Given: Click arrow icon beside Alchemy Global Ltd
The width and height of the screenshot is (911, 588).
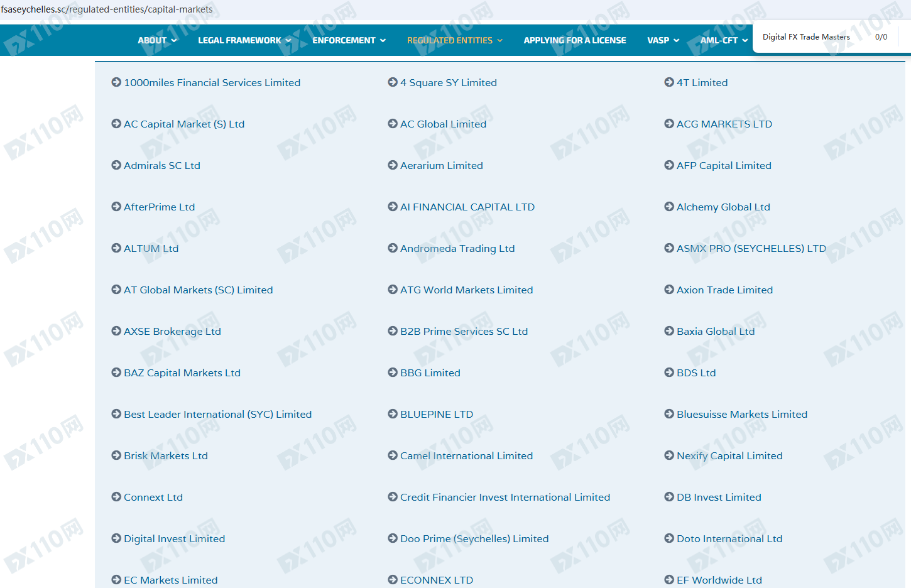Looking at the screenshot, I should (x=669, y=207).
